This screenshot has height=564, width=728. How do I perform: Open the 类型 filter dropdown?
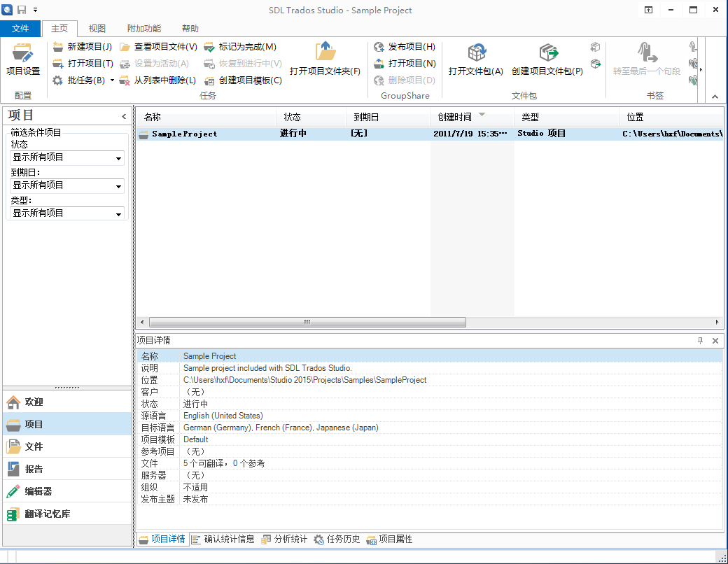(67, 213)
